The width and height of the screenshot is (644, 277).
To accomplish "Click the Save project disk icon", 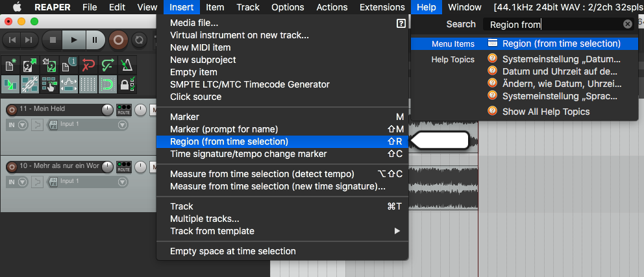I will pyautogui.click(x=49, y=66).
